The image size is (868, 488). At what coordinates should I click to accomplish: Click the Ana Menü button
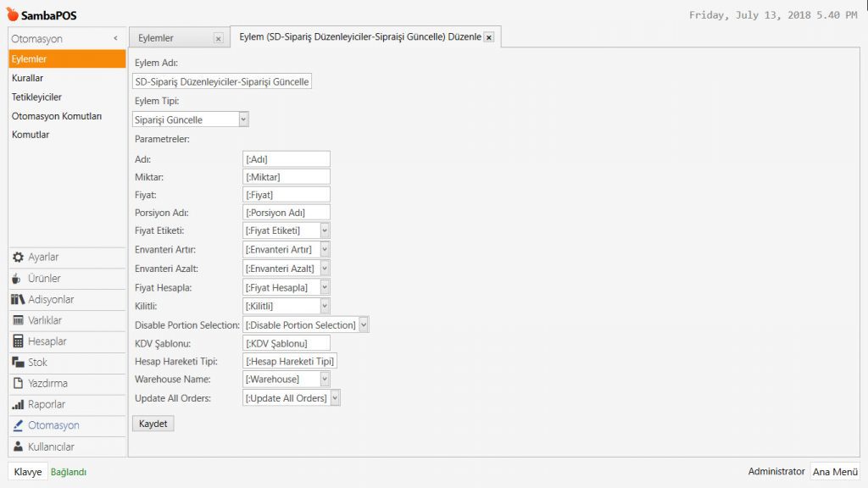click(x=834, y=472)
